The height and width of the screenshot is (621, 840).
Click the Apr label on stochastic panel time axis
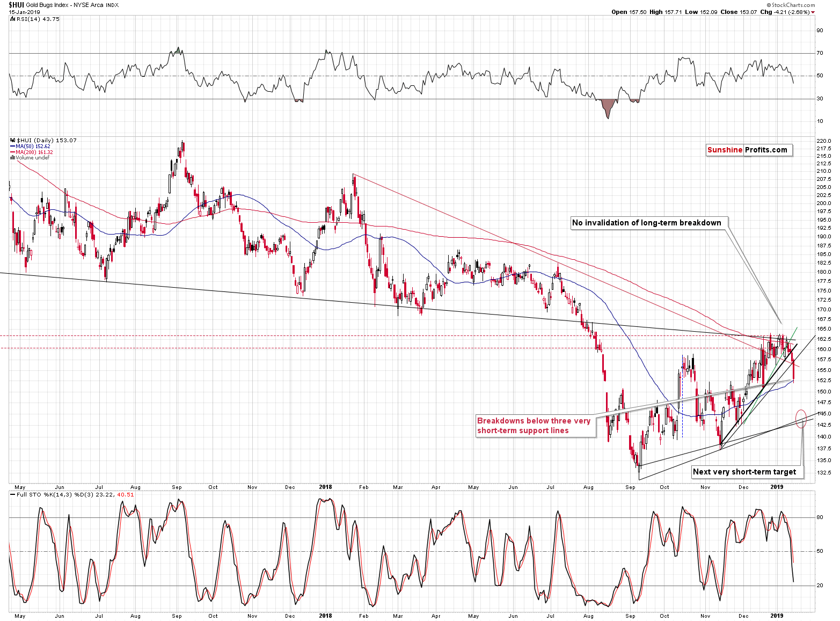[x=436, y=616]
